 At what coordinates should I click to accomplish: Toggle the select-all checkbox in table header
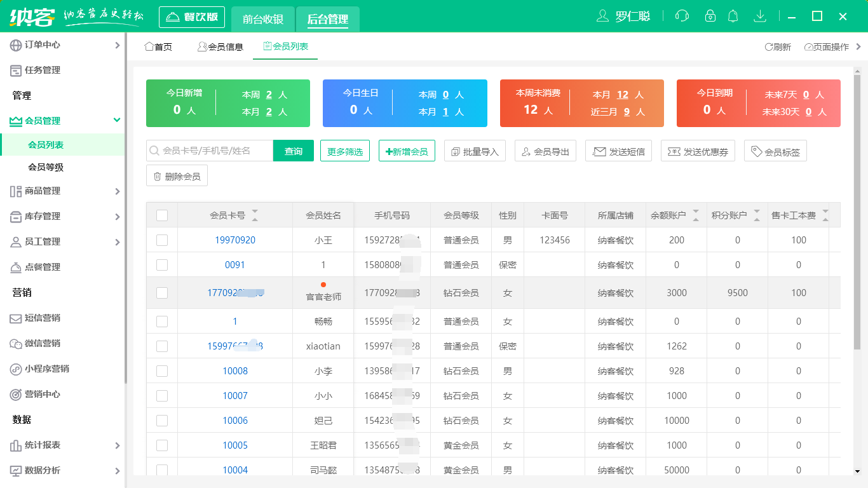coord(162,215)
